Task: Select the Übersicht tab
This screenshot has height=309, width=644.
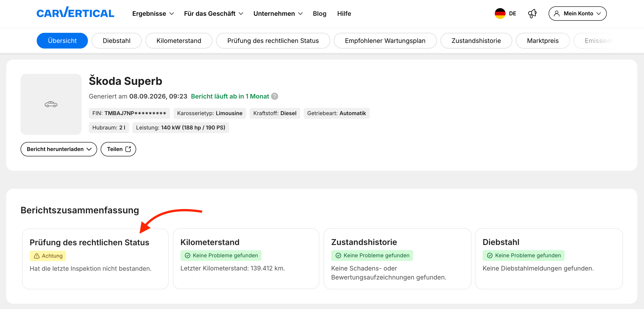Action: [62, 41]
